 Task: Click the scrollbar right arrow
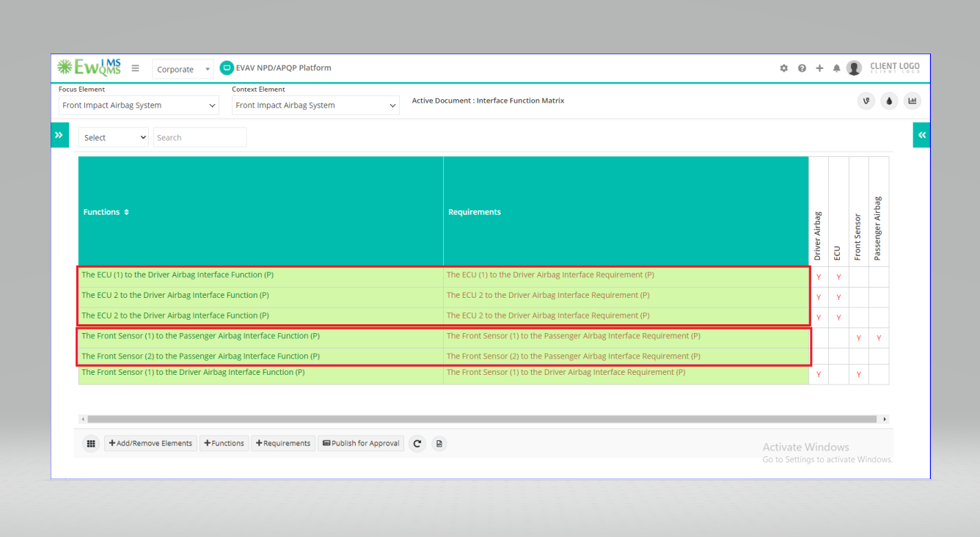[x=885, y=420]
